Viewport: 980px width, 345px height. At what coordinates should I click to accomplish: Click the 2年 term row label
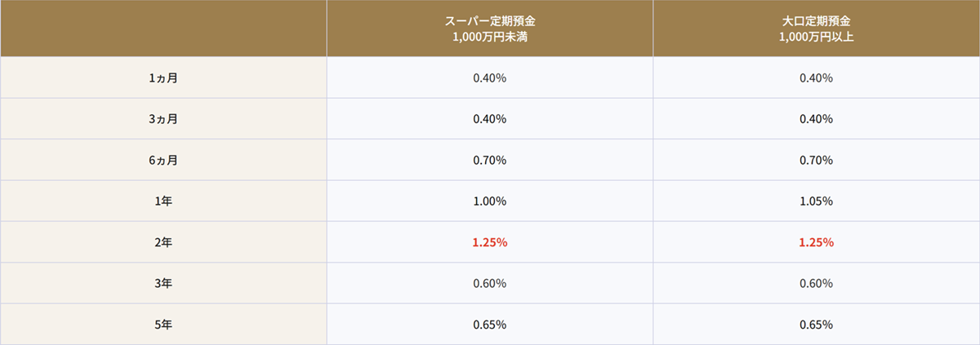point(163,242)
